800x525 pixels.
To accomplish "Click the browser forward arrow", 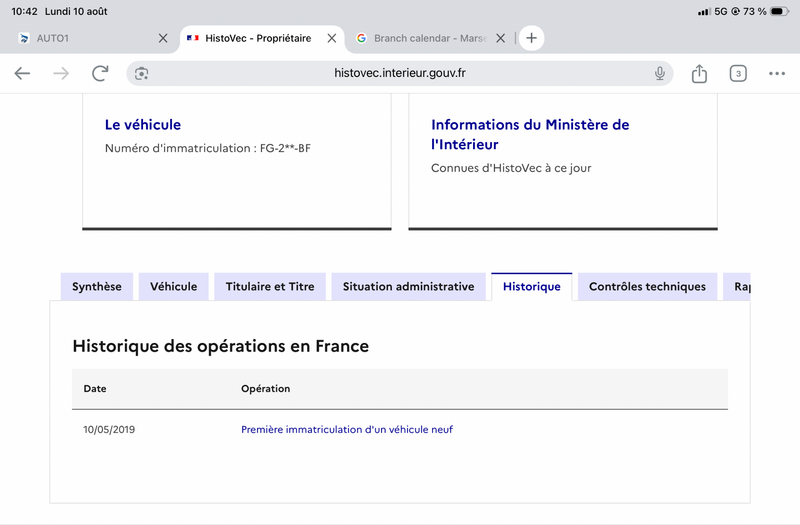I will [61, 73].
